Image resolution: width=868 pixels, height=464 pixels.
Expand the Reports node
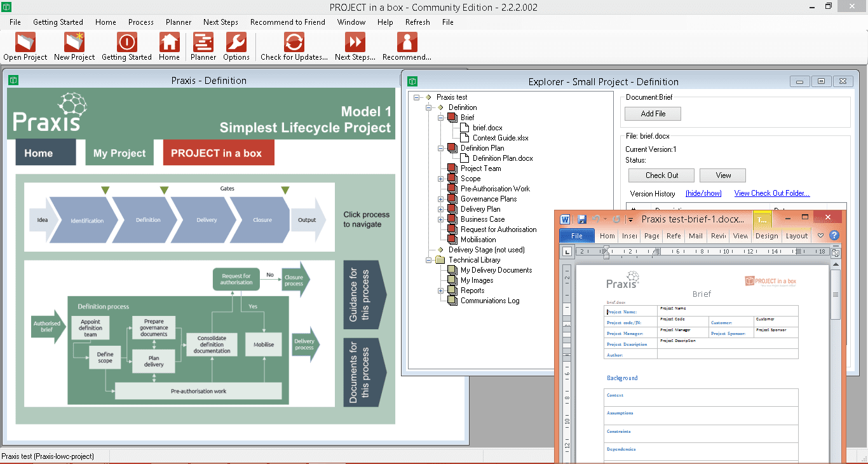point(441,290)
